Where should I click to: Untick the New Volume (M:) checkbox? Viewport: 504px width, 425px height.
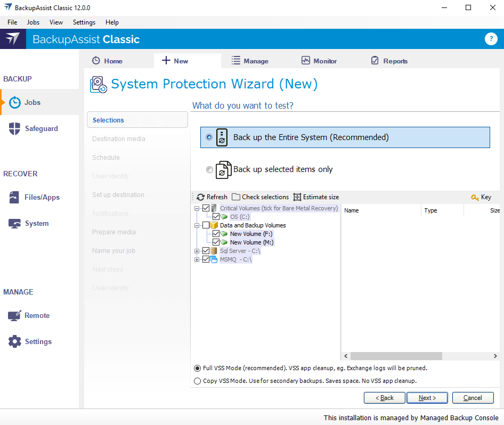click(x=216, y=242)
